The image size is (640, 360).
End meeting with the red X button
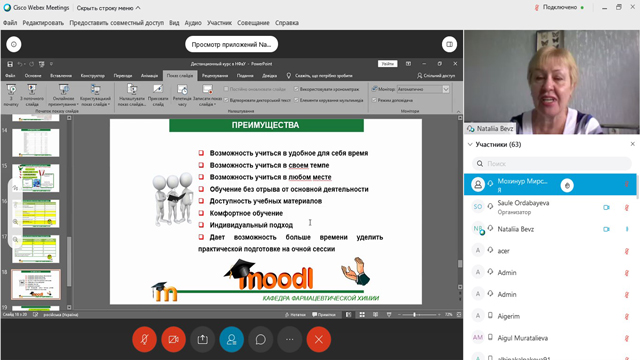tap(319, 339)
